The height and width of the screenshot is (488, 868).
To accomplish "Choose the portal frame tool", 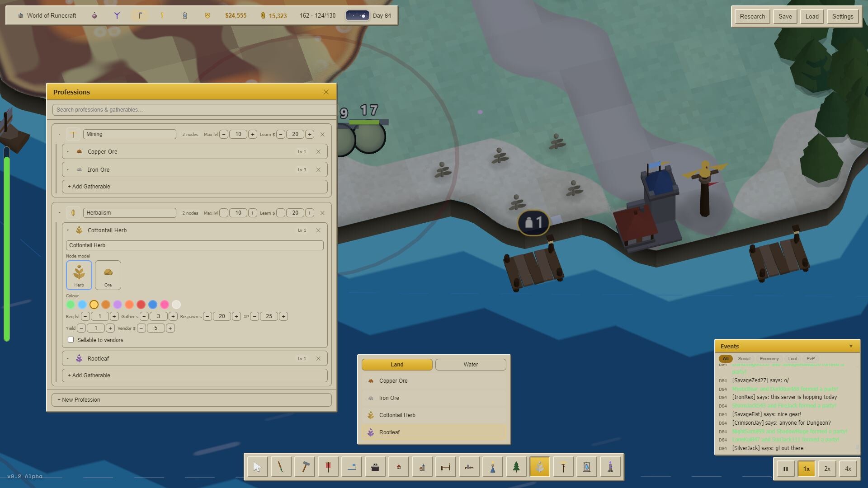I will click(x=587, y=467).
